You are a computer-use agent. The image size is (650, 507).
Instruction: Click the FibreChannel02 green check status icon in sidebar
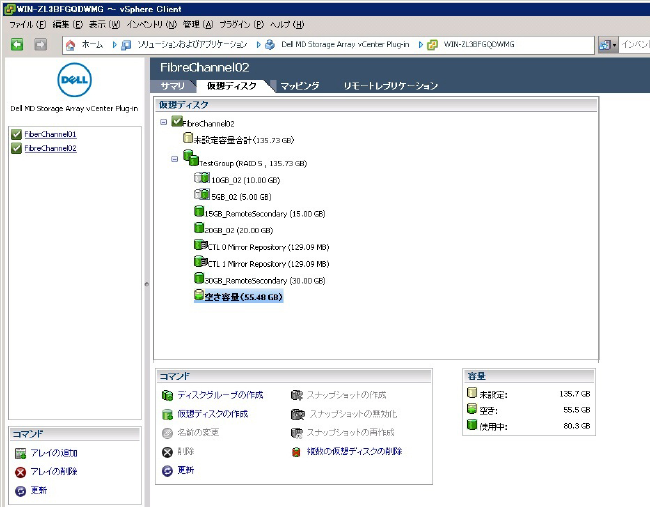pos(16,148)
